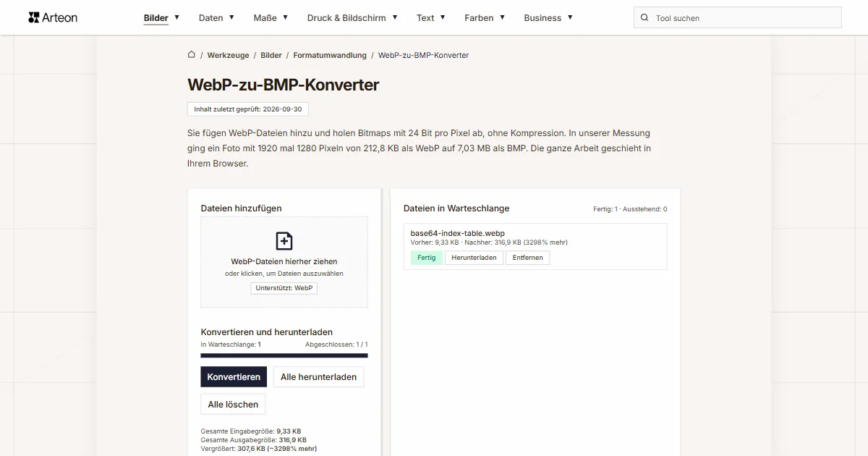Viewport: 868px width, 456px height.
Task: Expand the Text dropdown arrow
Action: point(443,17)
